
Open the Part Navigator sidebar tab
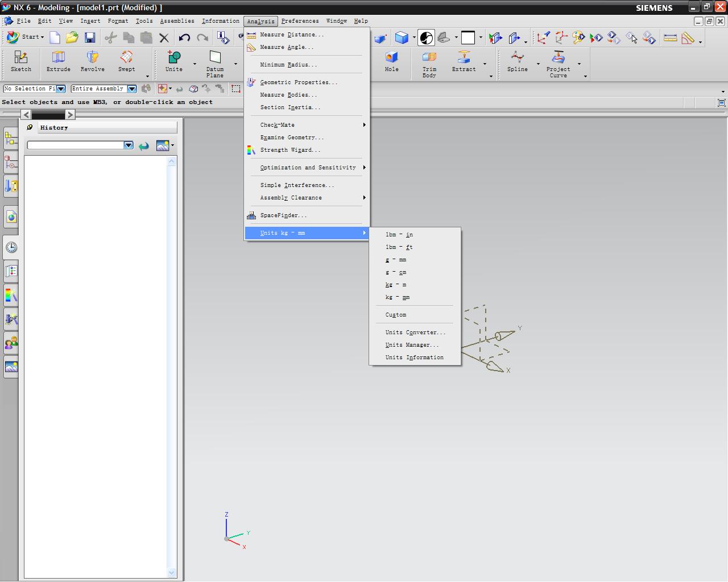point(11,163)
